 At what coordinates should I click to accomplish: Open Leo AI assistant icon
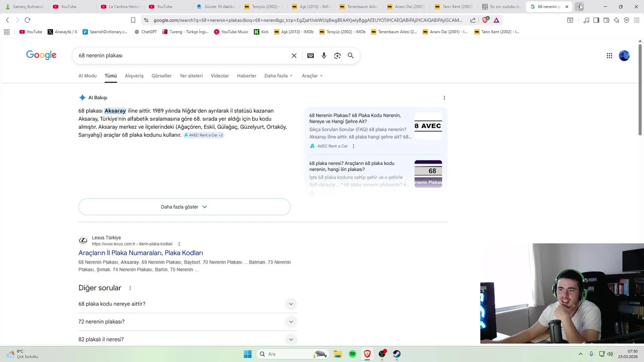(x=616, y=20)
